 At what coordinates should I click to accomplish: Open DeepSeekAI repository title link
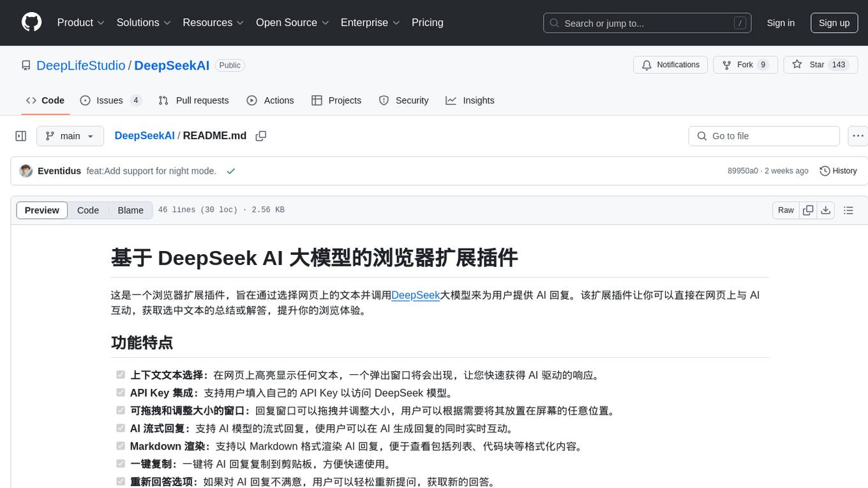pyautogui.click(x=172, y=65)
